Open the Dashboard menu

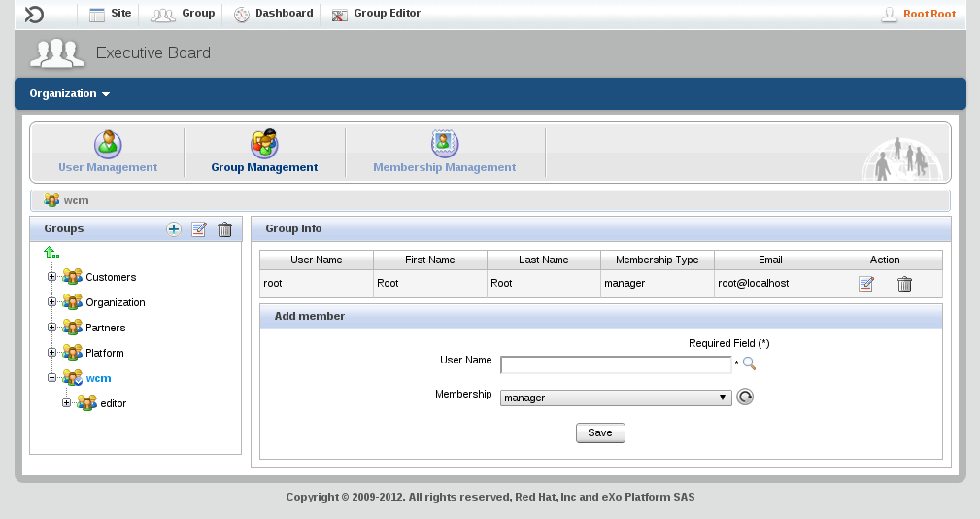click(x=273, y=14)
